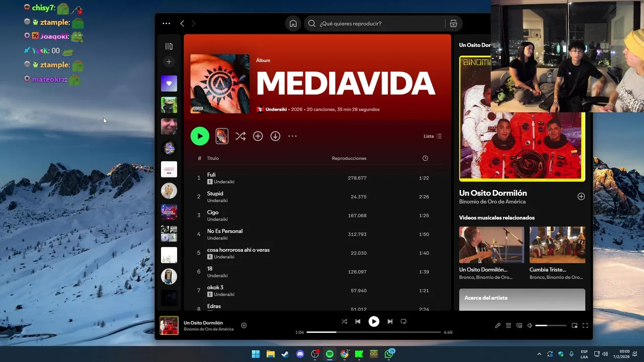This screenshot has width=644, height=362.
Task: Click the album preview thumbnail beside play
Action: [x=222, y=136]
